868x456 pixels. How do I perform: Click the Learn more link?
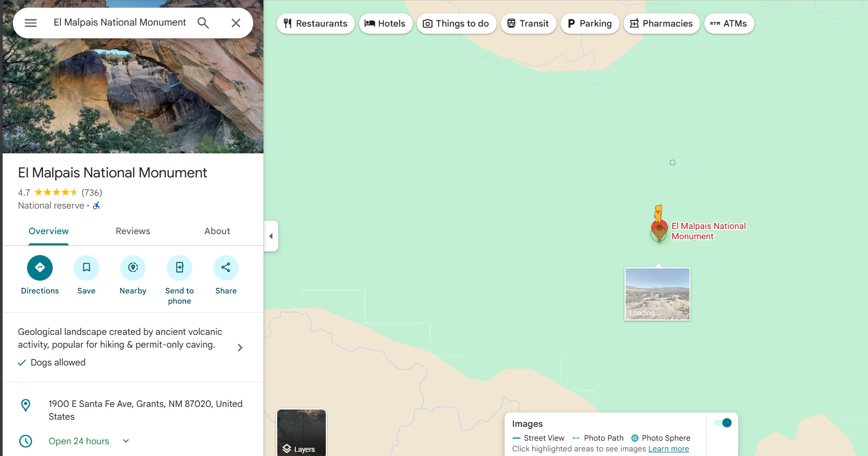[x=669, y=449]
